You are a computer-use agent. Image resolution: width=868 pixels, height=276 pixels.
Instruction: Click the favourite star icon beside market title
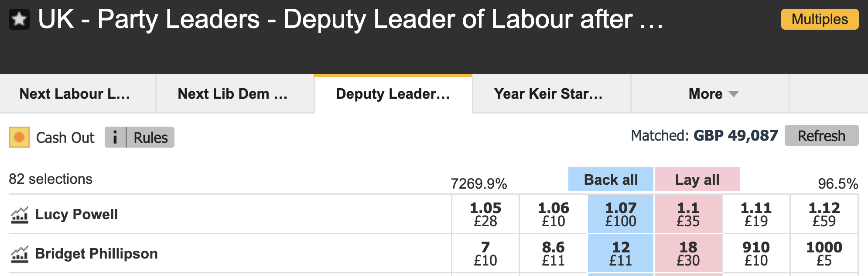[x=19, y=20]
